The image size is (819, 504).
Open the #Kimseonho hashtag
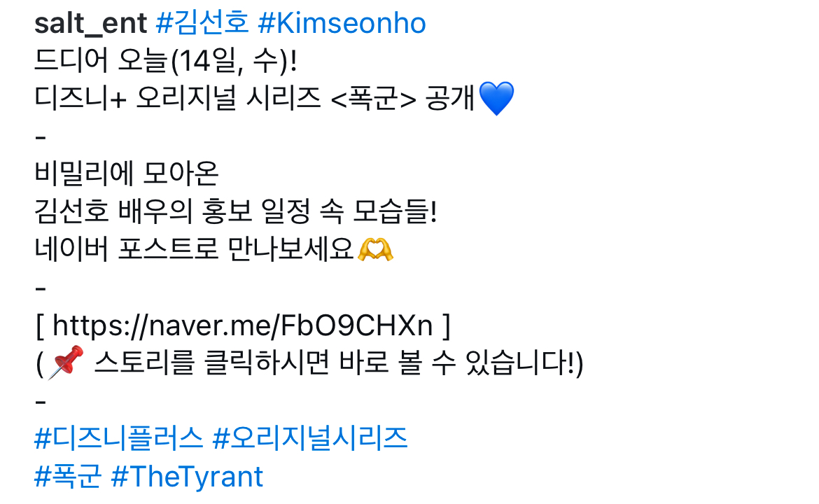(342, 24)
